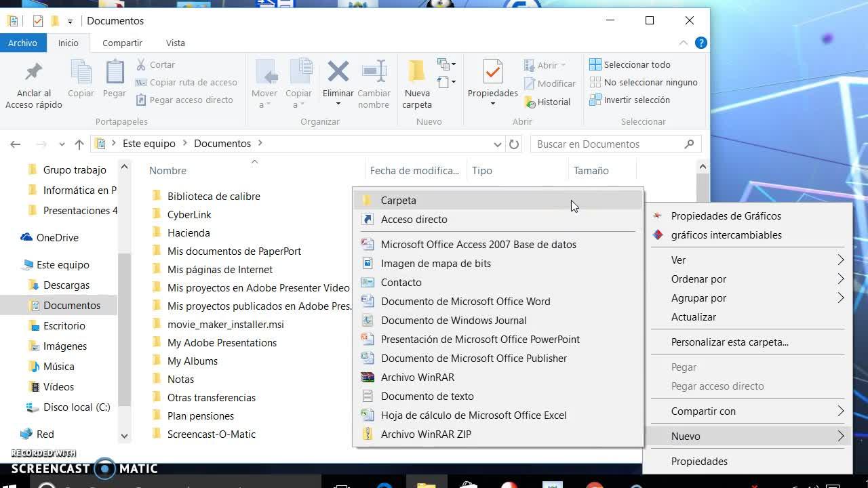Click Propiedades in context menu

point(749,461)
